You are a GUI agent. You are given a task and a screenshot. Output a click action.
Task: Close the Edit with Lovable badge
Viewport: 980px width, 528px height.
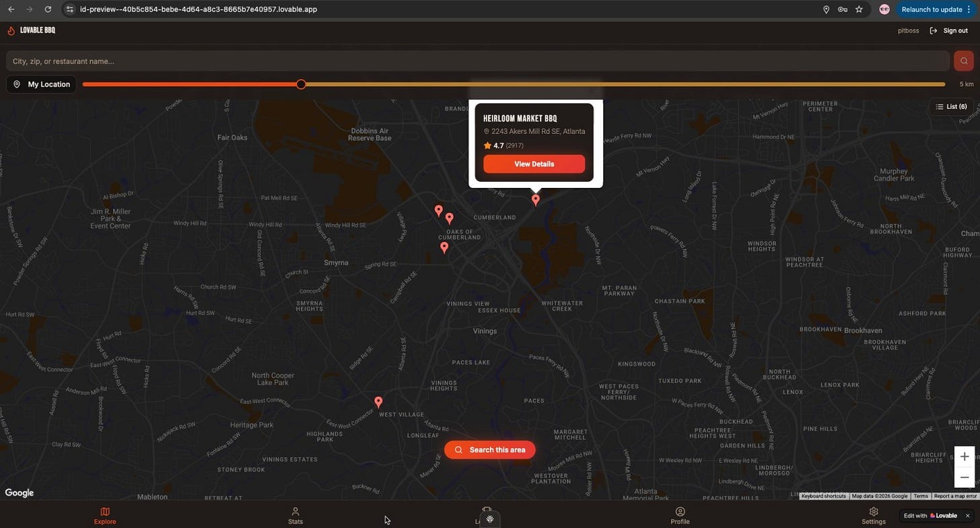(x=968, y=516)
